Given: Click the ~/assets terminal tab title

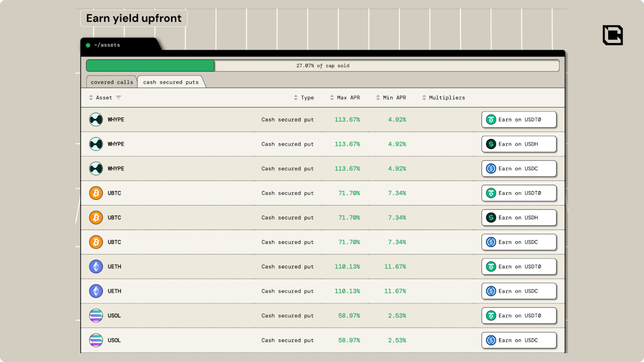Looking at the screenshot, I should pos(107,45).
